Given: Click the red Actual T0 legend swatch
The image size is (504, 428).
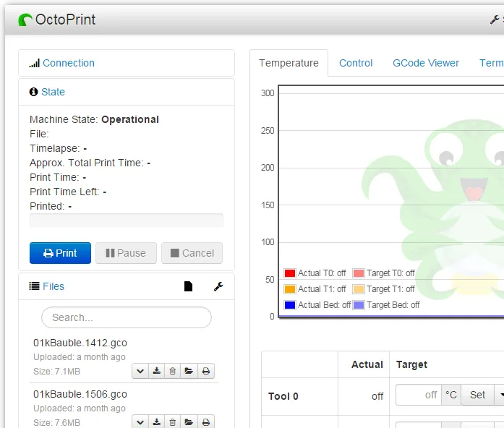Looking at the screenshot, I should pyautogui.click(x=290, y=273).
